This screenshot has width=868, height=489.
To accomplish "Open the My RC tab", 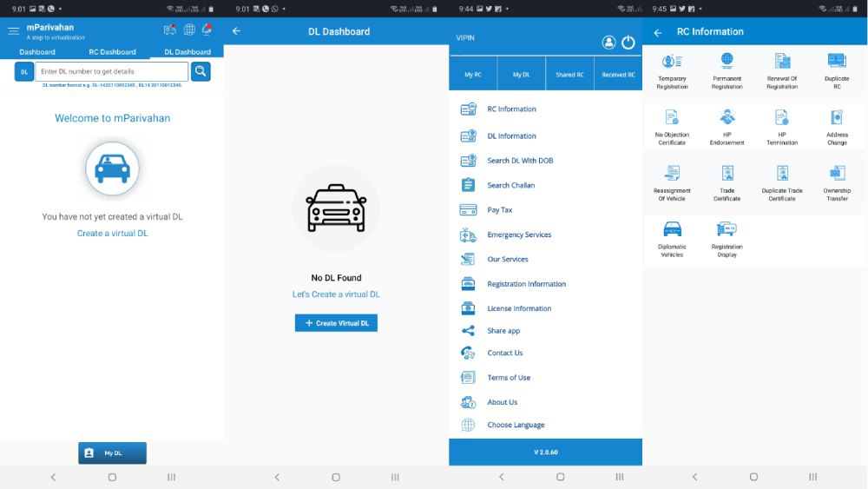I will (473, 74).
